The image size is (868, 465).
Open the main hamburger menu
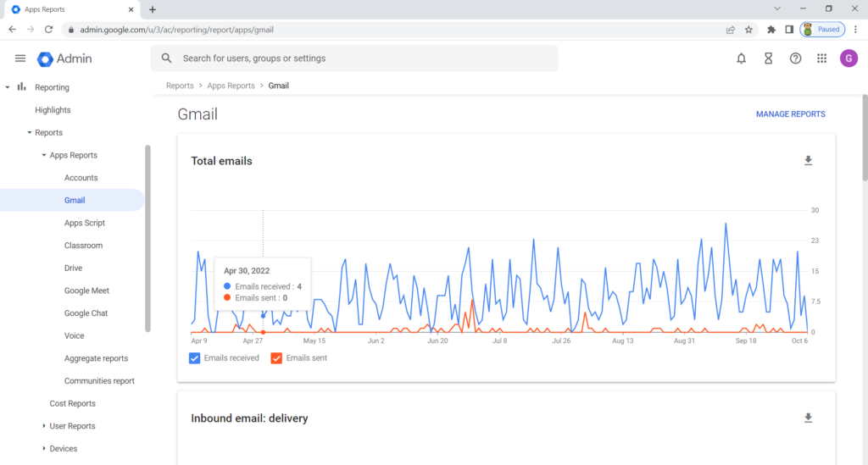(x=20, y=58)
